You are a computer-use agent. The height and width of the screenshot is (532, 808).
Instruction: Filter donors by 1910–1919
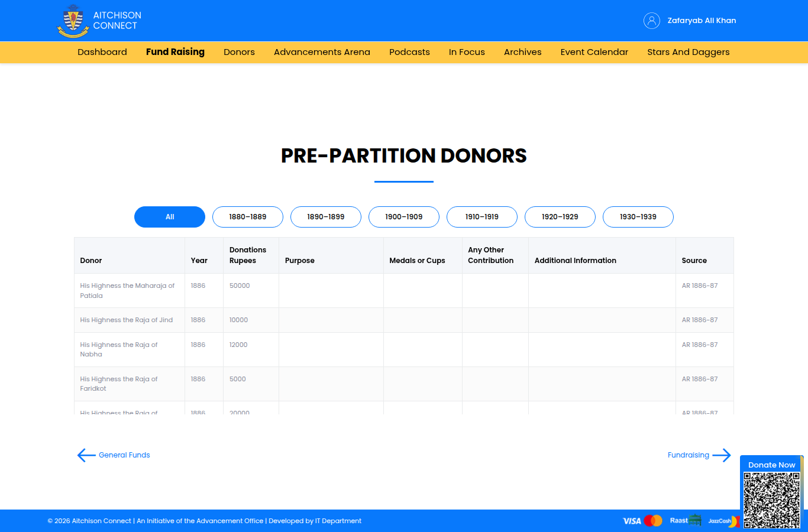coord(482,217)
